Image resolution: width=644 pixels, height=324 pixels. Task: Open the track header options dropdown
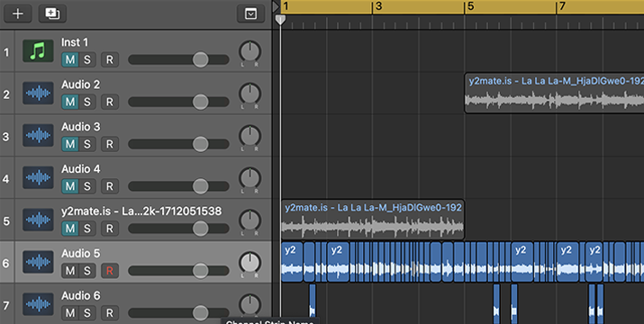250,14
